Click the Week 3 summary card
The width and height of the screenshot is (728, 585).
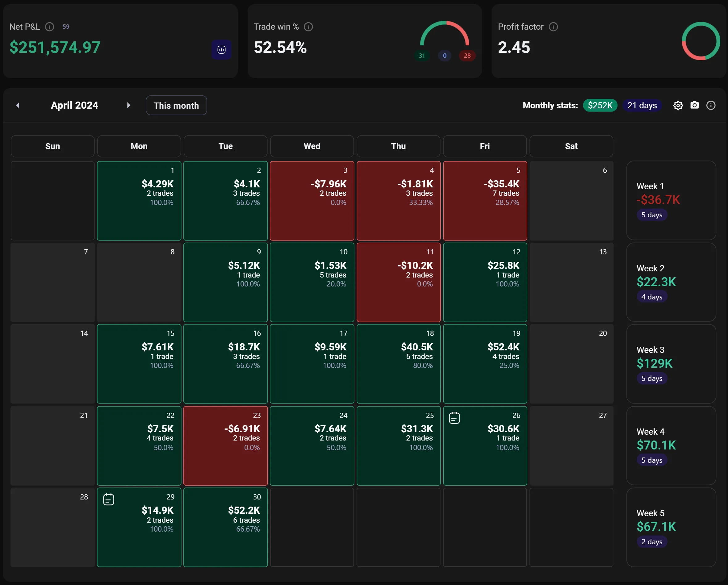point(671,364)
